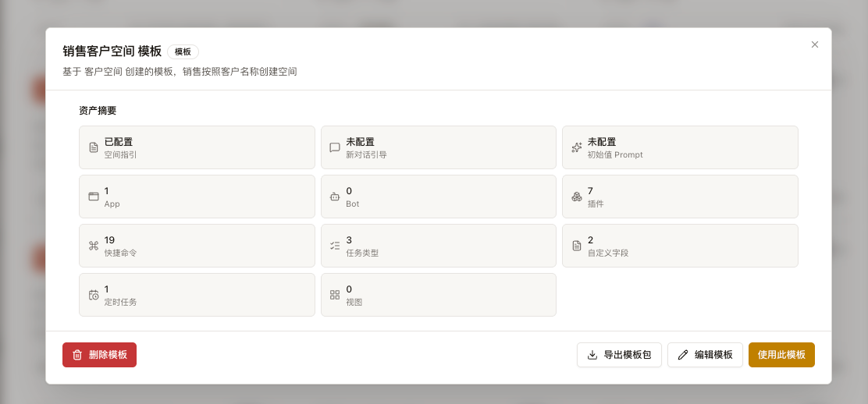Click the App label text
This screenshot has width=868, height=404.
pos(112,204)
